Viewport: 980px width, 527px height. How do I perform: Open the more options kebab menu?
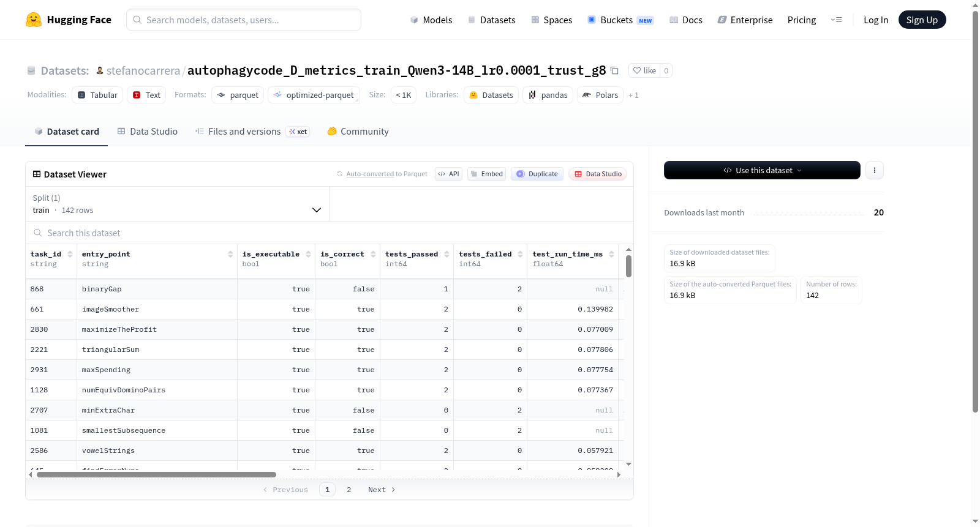[875, 170]
